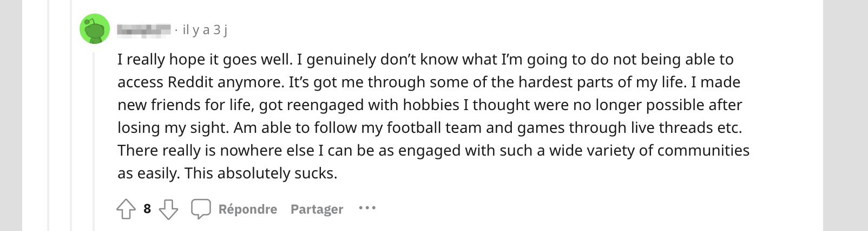Click the 'il y a 3 j' timestamp

205,30
